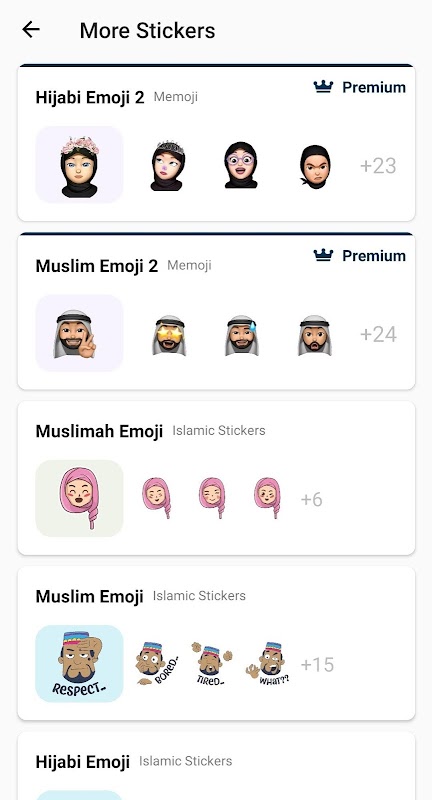Select the TIRED Muslim Emoji sticker
Screen dimensions: 432x800
click(x=212, y=663)
